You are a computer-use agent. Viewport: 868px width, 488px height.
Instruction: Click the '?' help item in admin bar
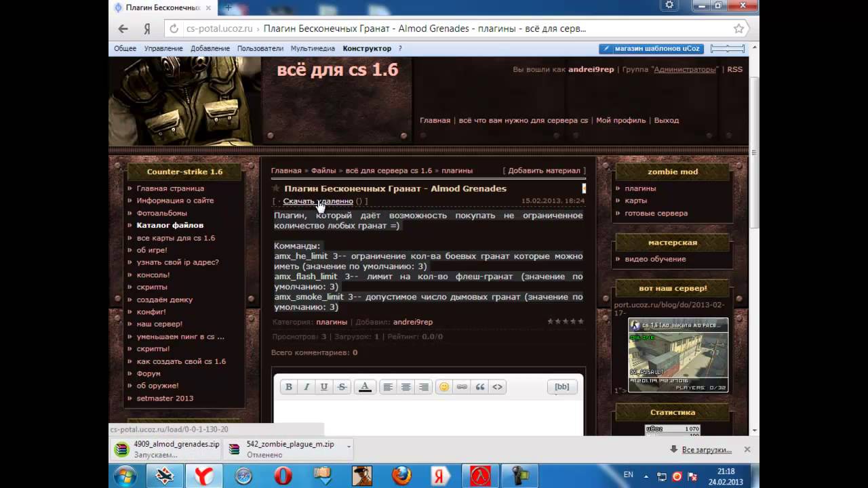[x=400, y=49]
